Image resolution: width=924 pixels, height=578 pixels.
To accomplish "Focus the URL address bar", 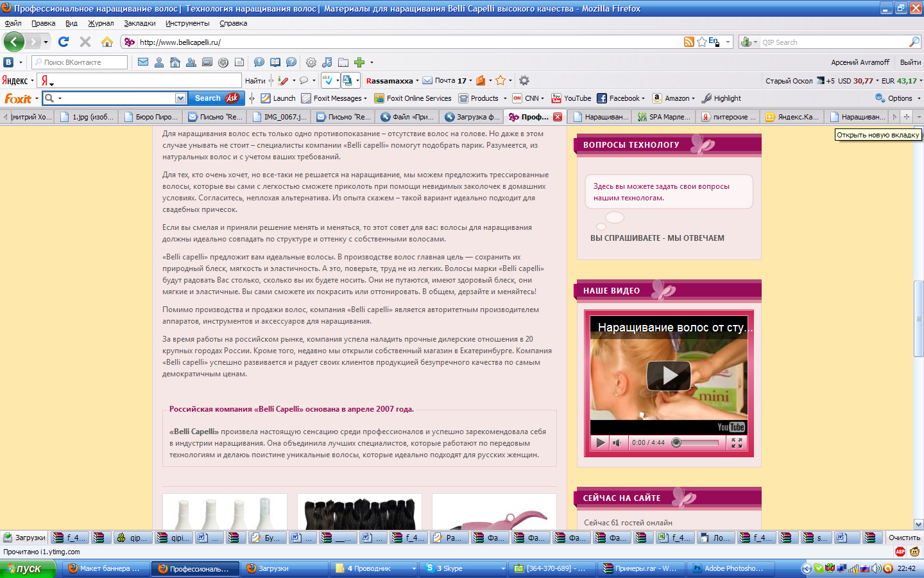I will [x=409, y=42].
